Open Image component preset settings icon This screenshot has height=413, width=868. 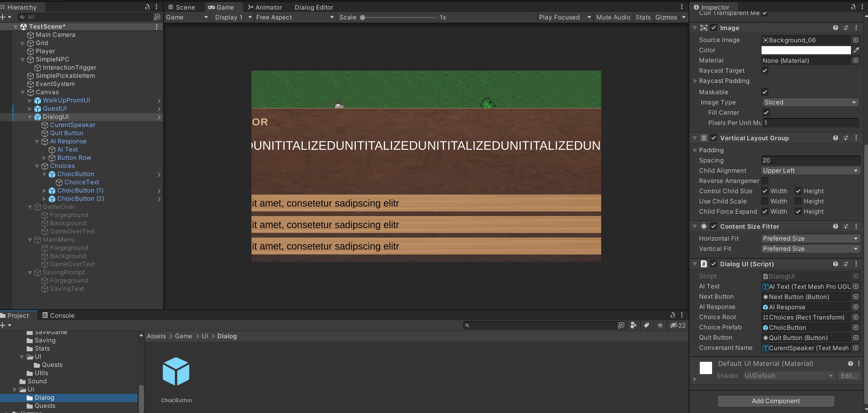coord(846,28)
